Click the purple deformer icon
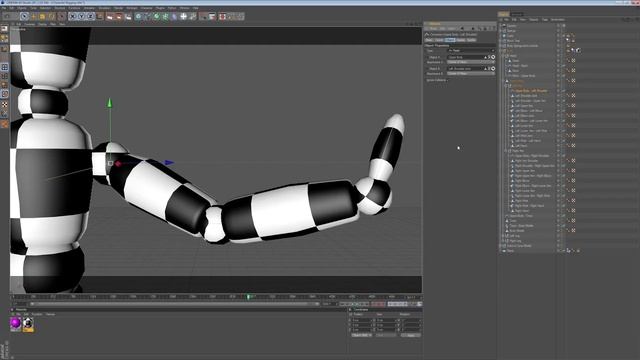640x360 pixels. click(174, 16)
